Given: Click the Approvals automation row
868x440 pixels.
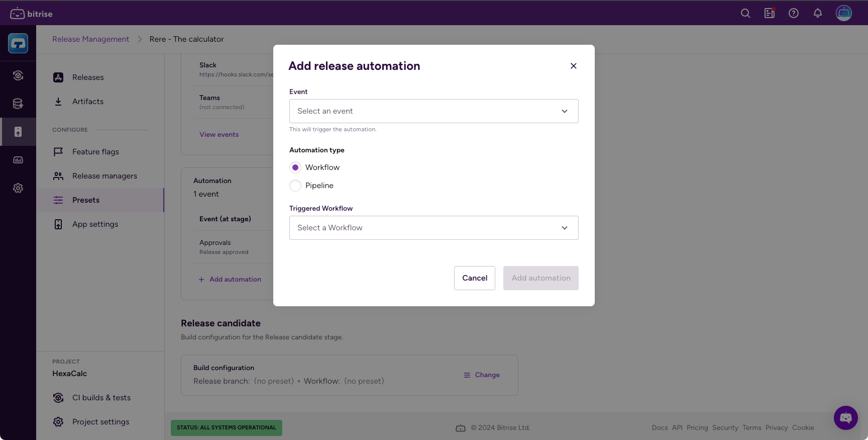Looking at the screenshot, I should coord(234,247).
